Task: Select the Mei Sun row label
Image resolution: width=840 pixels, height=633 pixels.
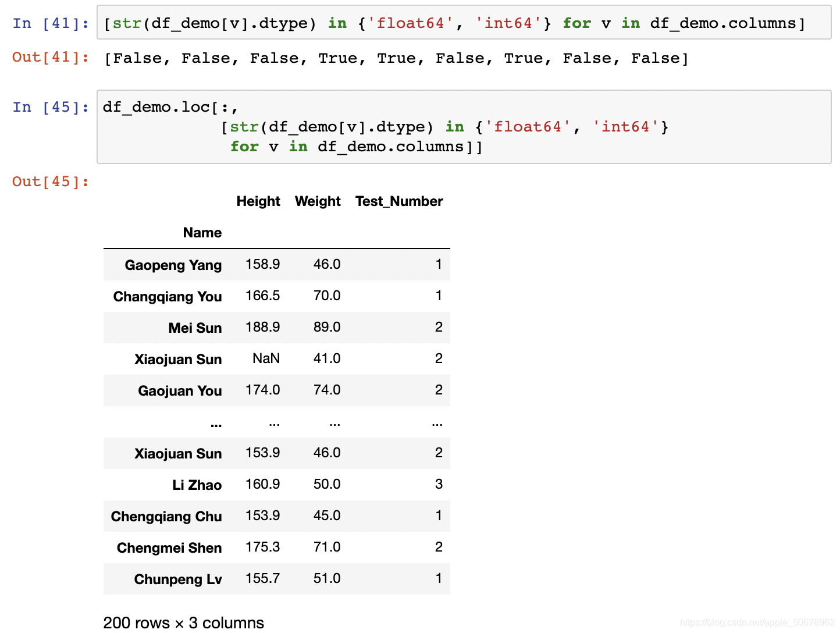Action: pos(195,328)
